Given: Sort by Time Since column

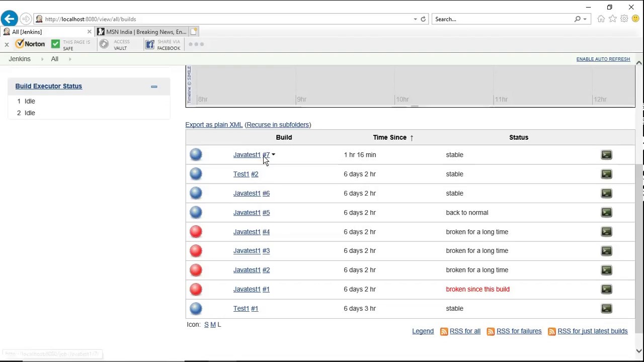Looking at the screenshot, I should (393, 137).
